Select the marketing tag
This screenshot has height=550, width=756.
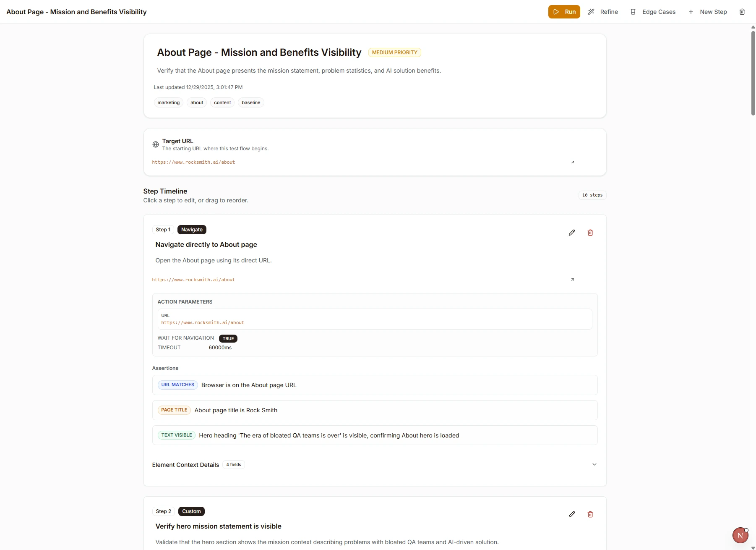tap(168, 102)
